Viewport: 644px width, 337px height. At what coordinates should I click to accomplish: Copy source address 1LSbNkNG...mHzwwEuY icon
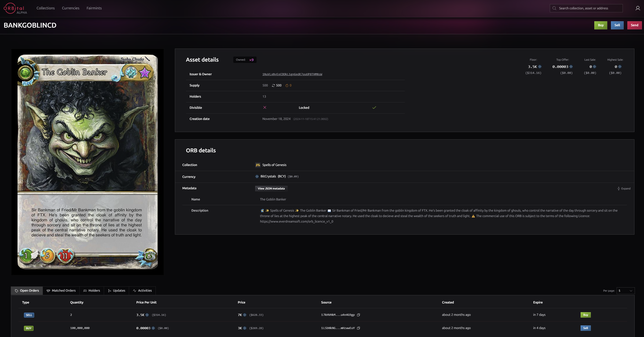coord(358,328)
